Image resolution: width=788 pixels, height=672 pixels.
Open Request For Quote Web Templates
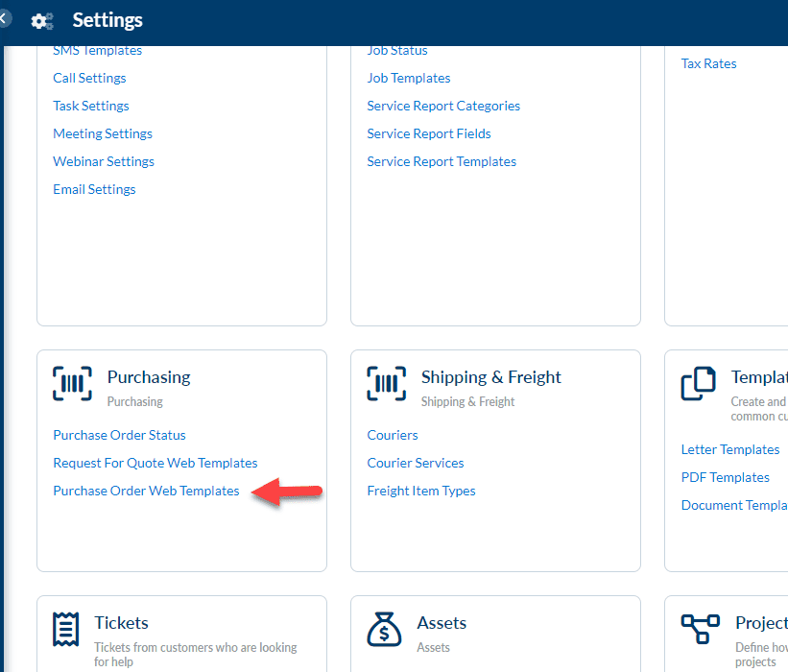click(155, 463)
